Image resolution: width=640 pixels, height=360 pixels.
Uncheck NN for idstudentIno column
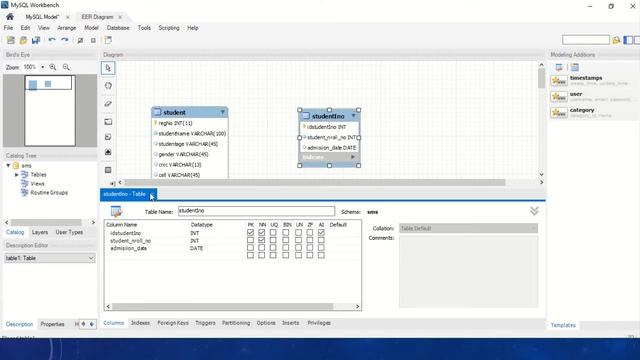tap(262, 233)
